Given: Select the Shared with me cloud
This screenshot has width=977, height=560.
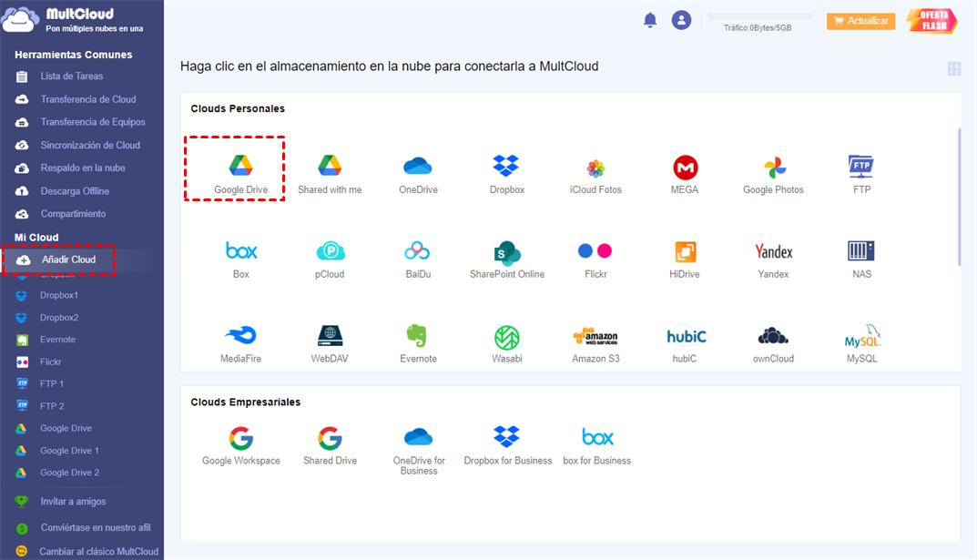Looking at the screenshot, I should [330, 174].
